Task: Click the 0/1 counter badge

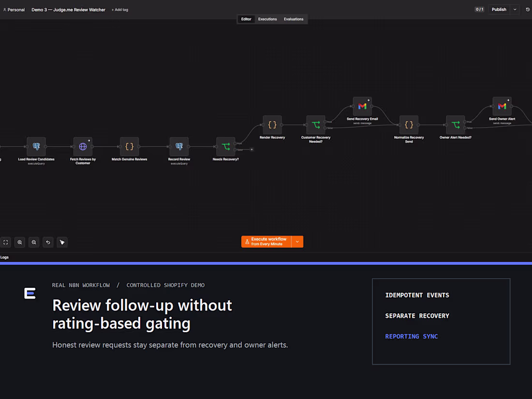Action: (x=479, y=10)
